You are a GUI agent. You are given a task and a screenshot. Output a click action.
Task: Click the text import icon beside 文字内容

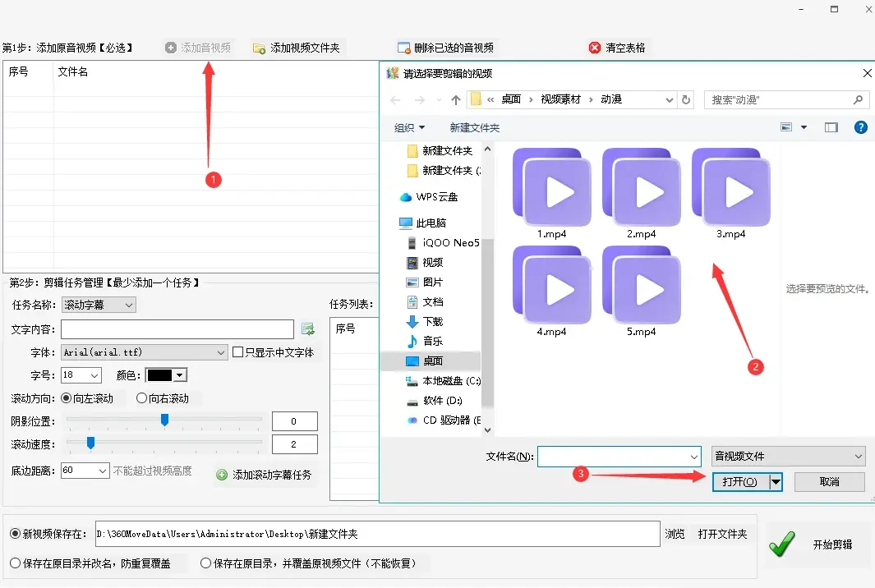(x=308, y=328)
